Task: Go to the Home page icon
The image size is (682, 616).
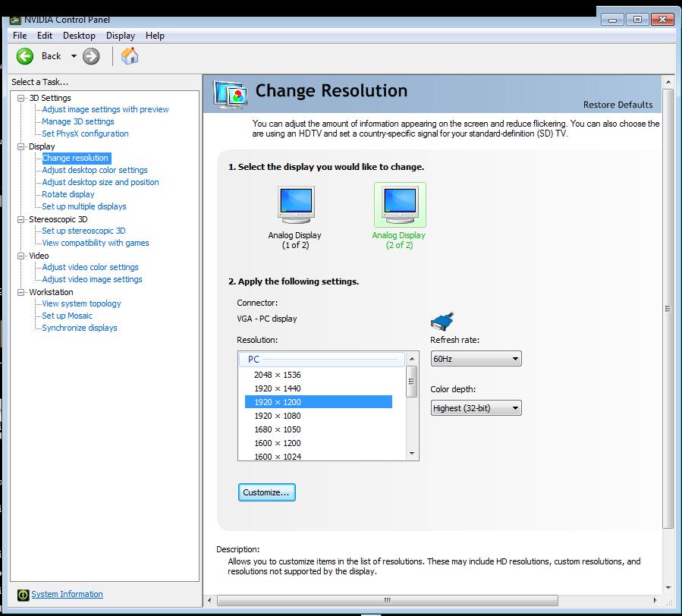Action: [x=130, y=55]
